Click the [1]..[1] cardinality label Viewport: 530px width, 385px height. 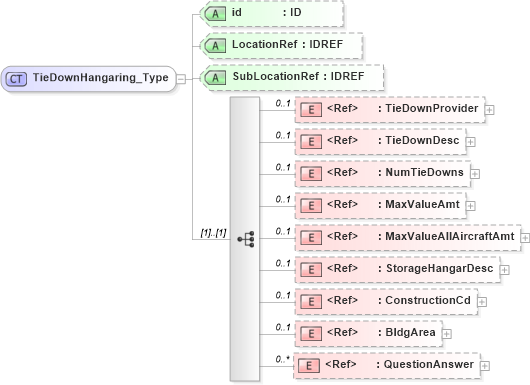(213, 233)
